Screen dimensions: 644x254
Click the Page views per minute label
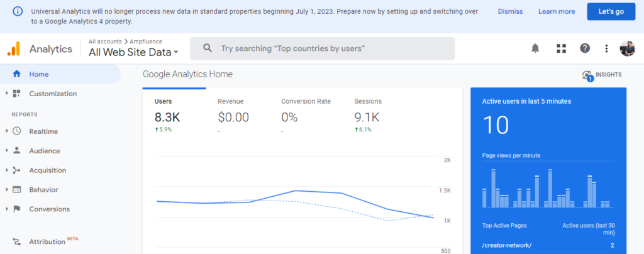[x=511, y=155]
